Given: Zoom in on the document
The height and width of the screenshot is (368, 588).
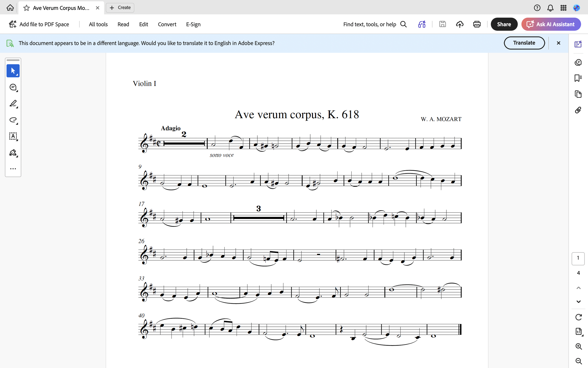Looking at the screenshot, I should point(579,346).
